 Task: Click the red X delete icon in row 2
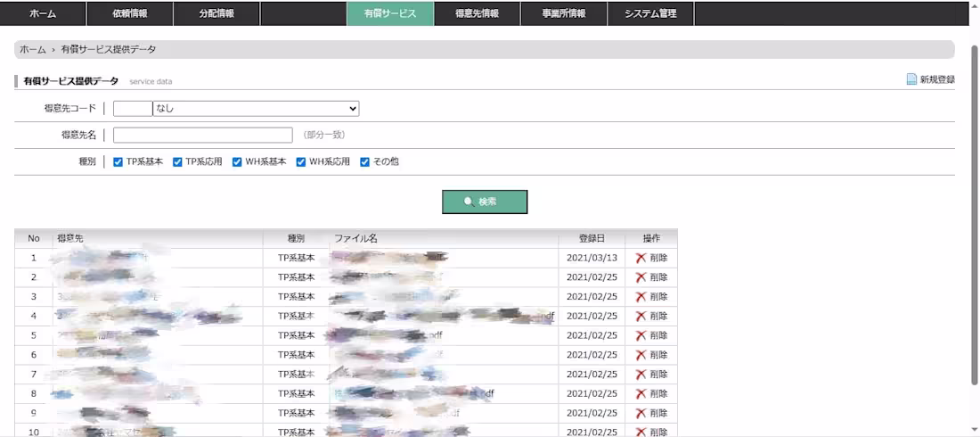pyautogui.click(x=641, y=277)
